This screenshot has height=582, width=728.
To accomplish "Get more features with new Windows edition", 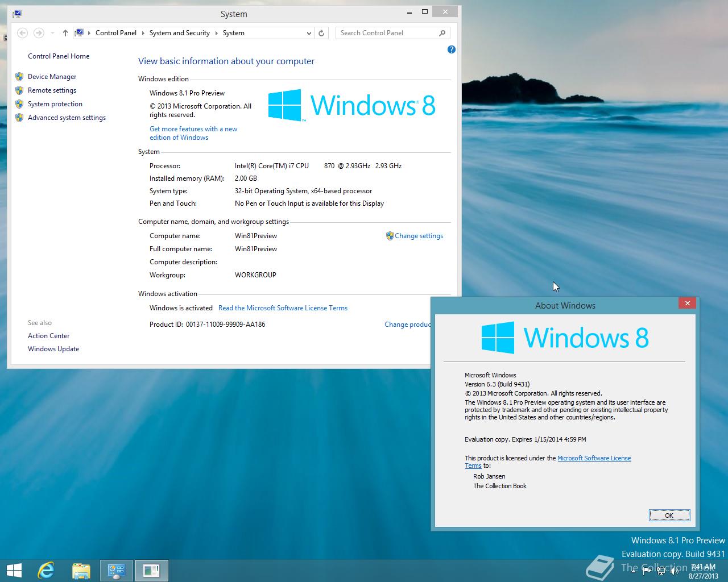I will click(193, 133).
